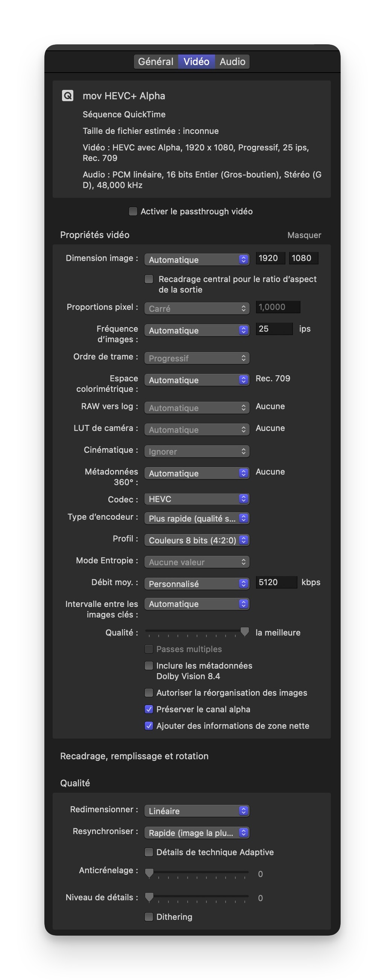Open the Codec HEVC dropdown
Image resolution: width=385 pixels, height=980 pixels.
tap(197, 499)
